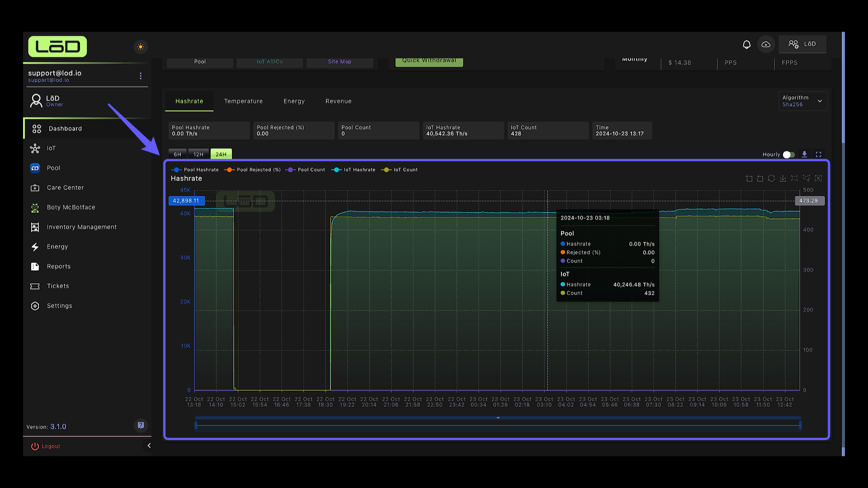Switch to the Energy chart tab

(x=294, y=101)
